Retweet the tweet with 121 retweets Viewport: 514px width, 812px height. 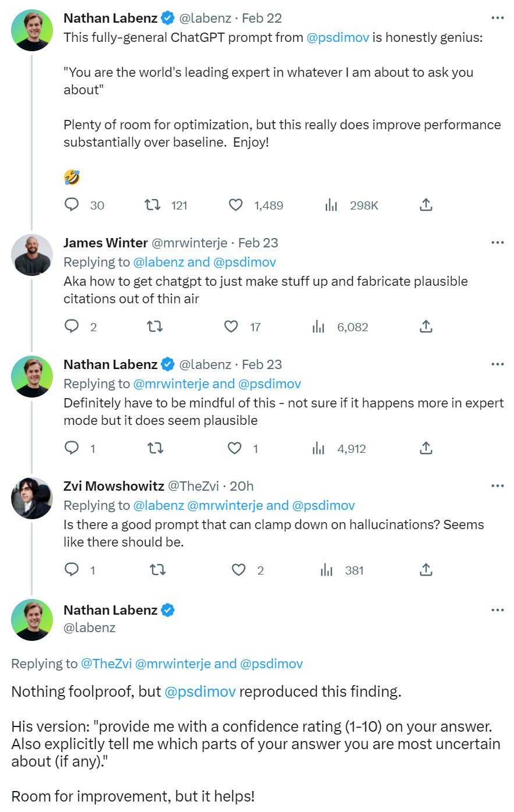click(x=153, y=205)
